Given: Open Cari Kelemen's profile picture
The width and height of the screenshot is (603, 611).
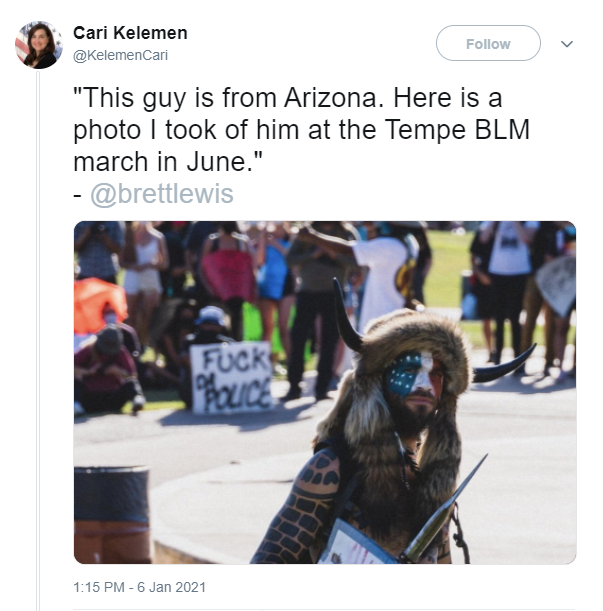Looking at the screenshot, I should tap(39, 44).
